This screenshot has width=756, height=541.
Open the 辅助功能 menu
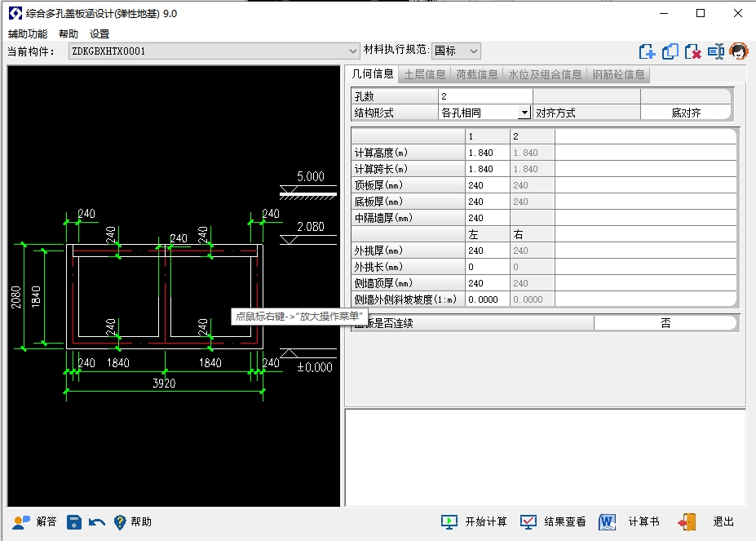pyautogui.click(x=28, y=34)
